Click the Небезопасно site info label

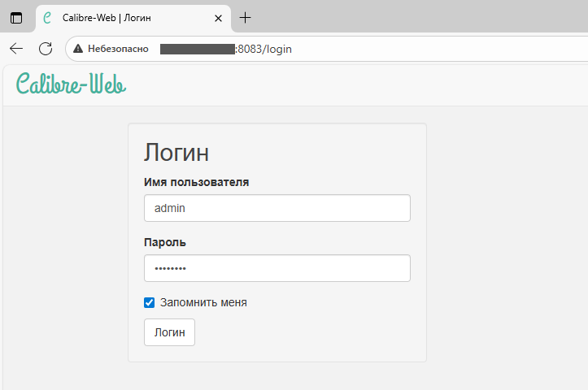(118, 49)
